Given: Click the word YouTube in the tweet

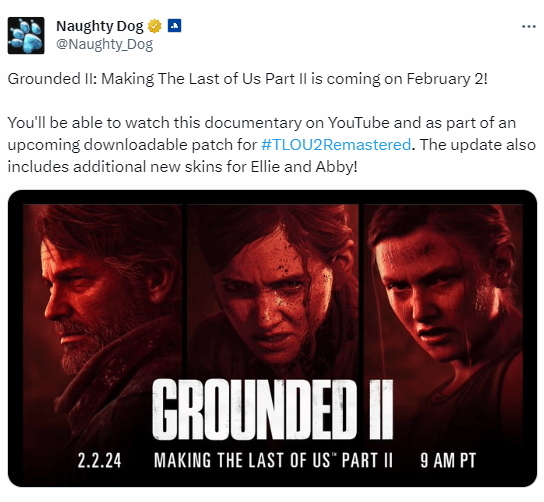Looking at the screenshot, I should 358,123.
